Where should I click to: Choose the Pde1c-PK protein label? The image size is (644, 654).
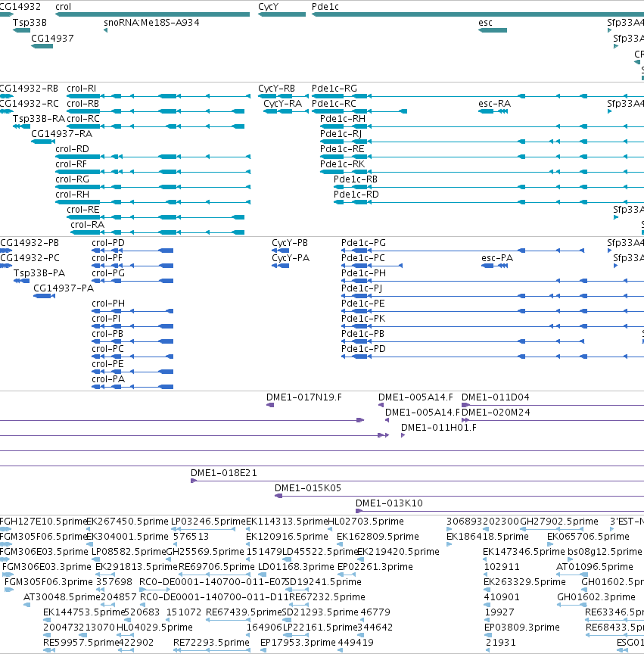[363, 319]
